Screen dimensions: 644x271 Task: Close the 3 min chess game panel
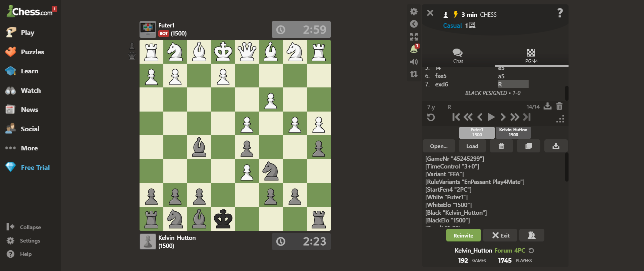[430, 13]
